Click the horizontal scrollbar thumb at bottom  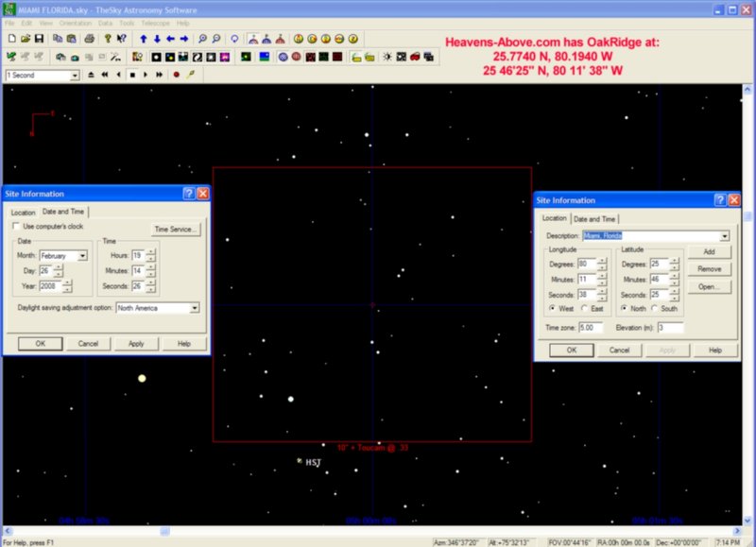164,531
